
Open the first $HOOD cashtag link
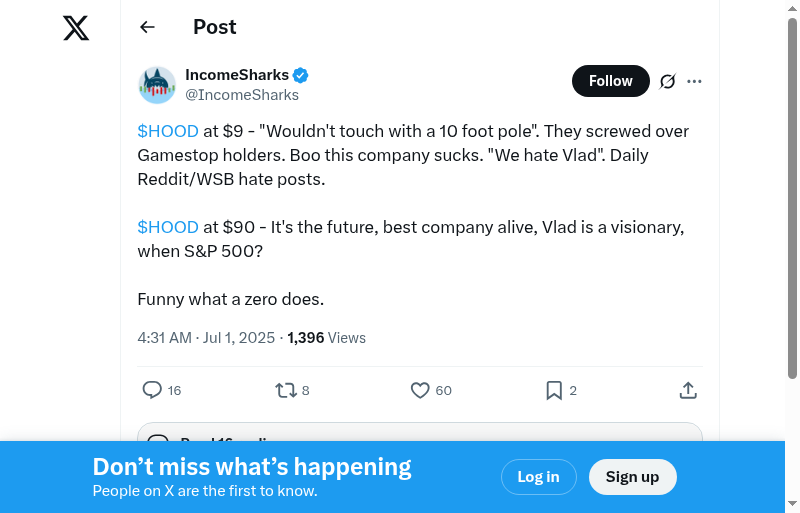tap(168, 131)
